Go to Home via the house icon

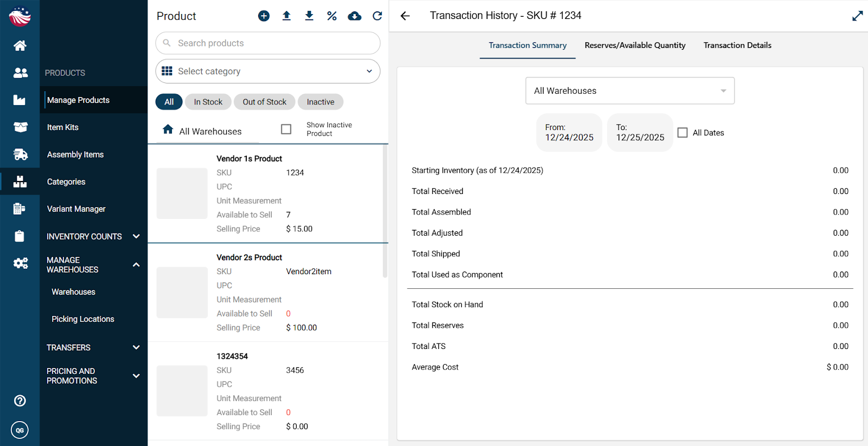[x=20, y=46]
